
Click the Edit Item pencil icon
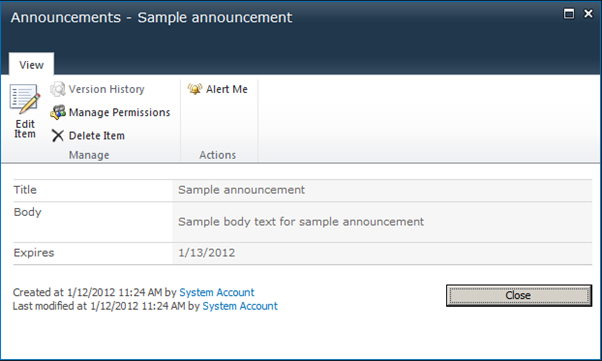(25, 99)
